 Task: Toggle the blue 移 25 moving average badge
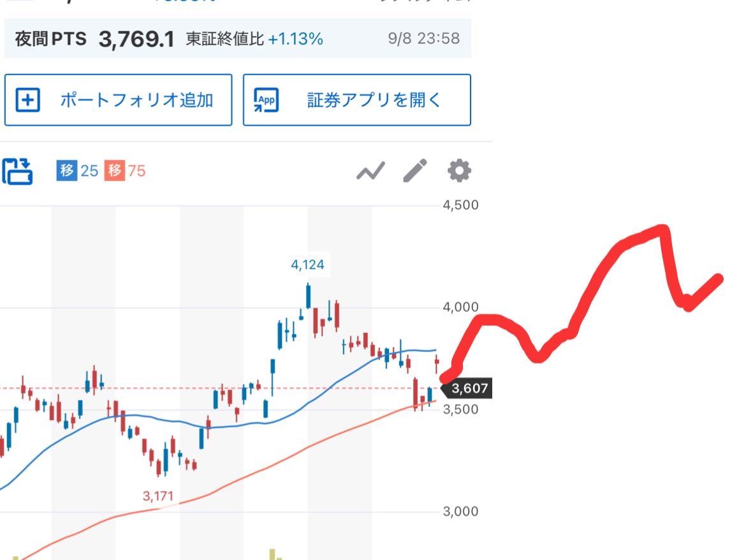[x=77, y=170]
